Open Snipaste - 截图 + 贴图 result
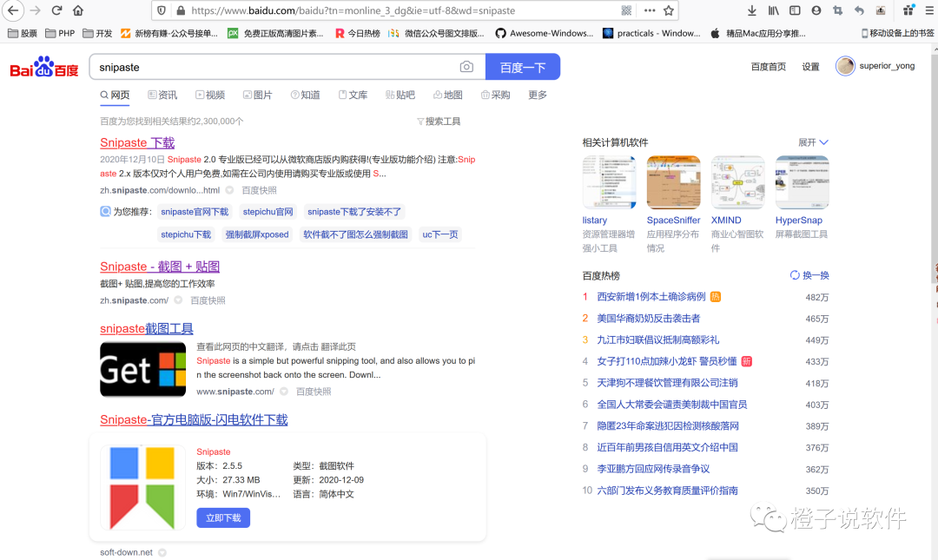 coord(160,267)
